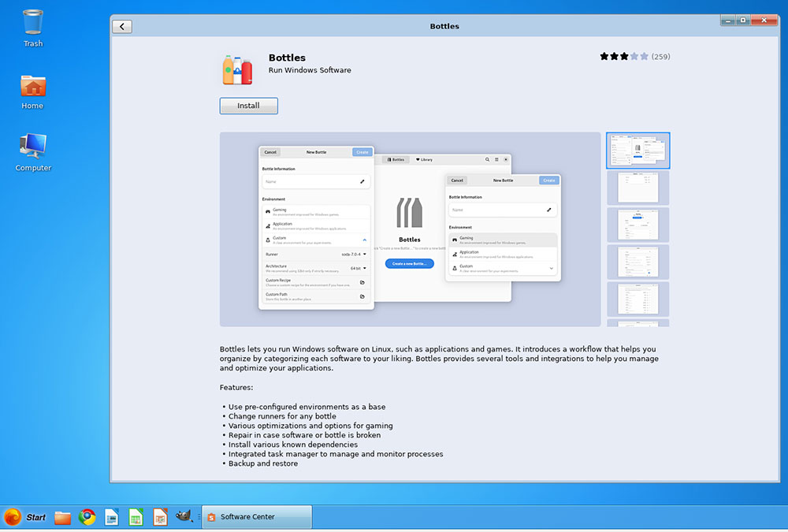Click Install to install Bottles
This screenshot has height=532, width=788.
click(x=248, y=105)
